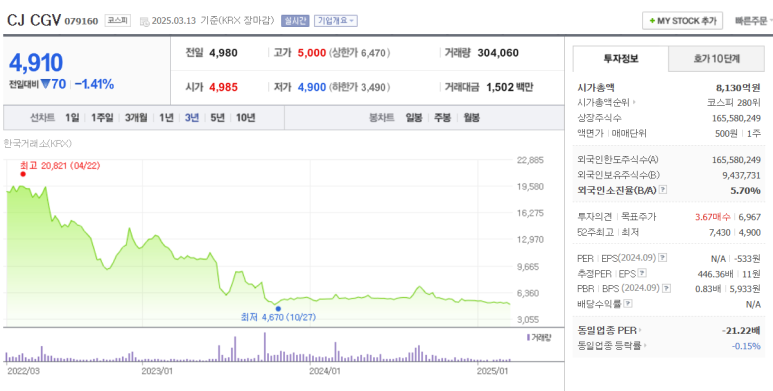This screenshot has width=773, height=391.
Task: Click the 저가 value 4,900
Action: [312, 87]
